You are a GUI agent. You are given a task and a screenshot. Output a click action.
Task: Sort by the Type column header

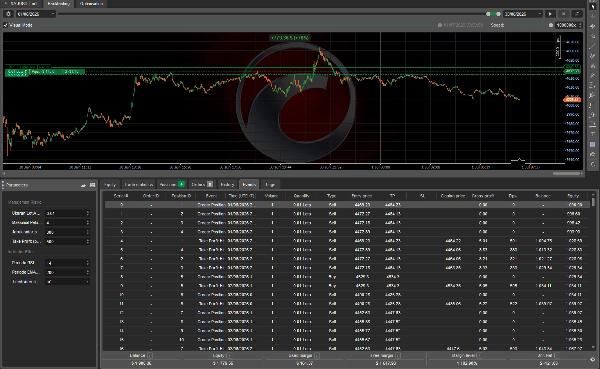tap(331, 196)
